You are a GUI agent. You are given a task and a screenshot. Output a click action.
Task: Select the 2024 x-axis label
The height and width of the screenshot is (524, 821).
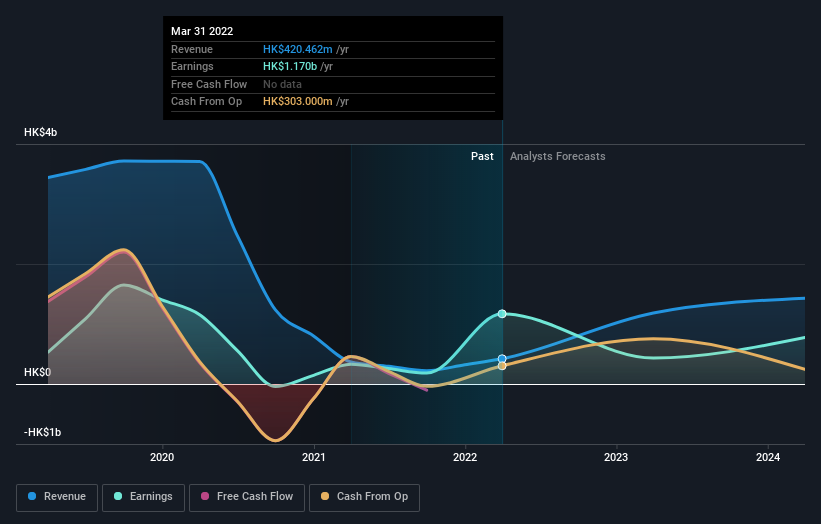click(768, 458)
